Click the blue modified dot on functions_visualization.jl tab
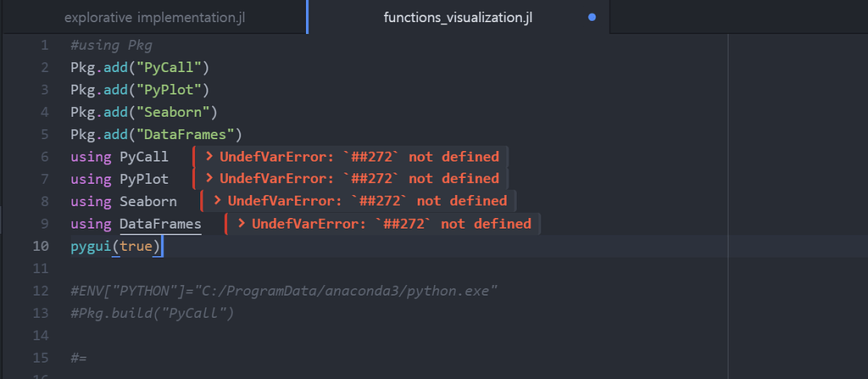Image resolution: width=868 pixels, height=379 pixels. pyautogui.click(x=592, y=17)
